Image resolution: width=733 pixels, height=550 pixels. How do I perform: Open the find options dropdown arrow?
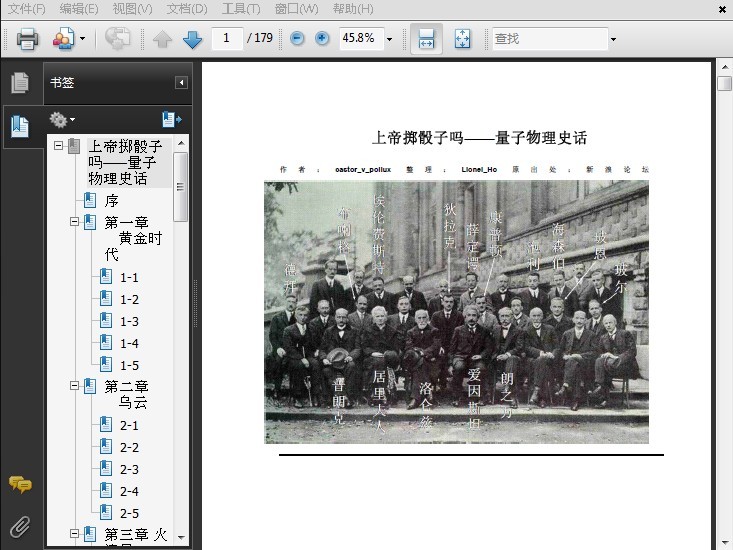click(x=613, y=39)
